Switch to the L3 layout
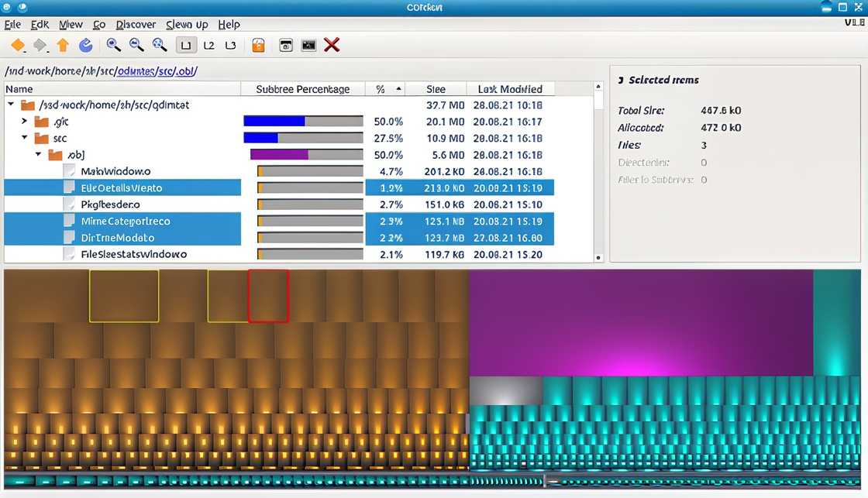 pyautogui.click(x=230, y=46)
